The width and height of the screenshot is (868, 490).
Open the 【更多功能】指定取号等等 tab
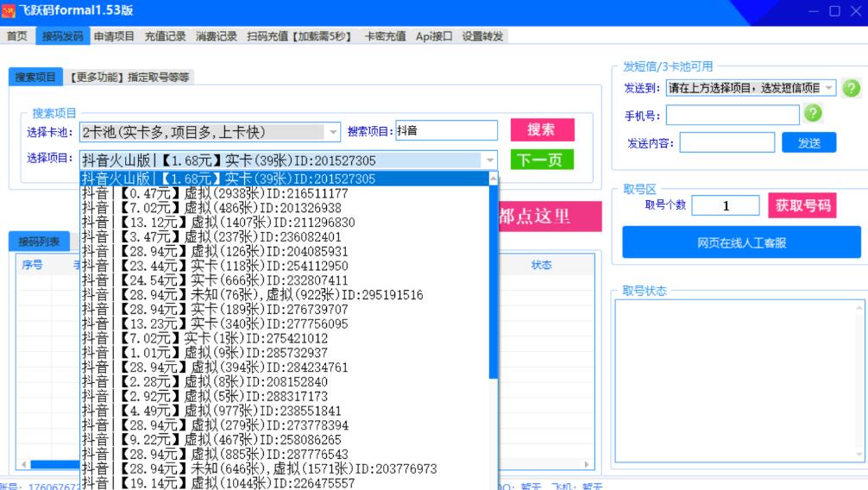click(x=129, y=77)
